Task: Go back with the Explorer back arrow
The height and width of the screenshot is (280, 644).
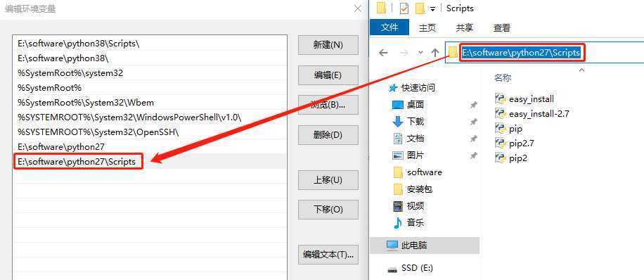Action: point(382,53)
